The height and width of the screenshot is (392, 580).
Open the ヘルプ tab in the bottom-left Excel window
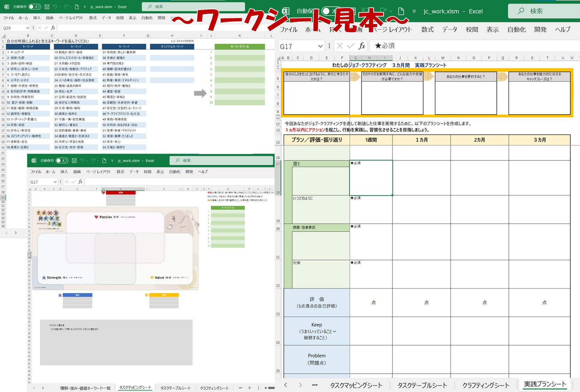[203, 172]
